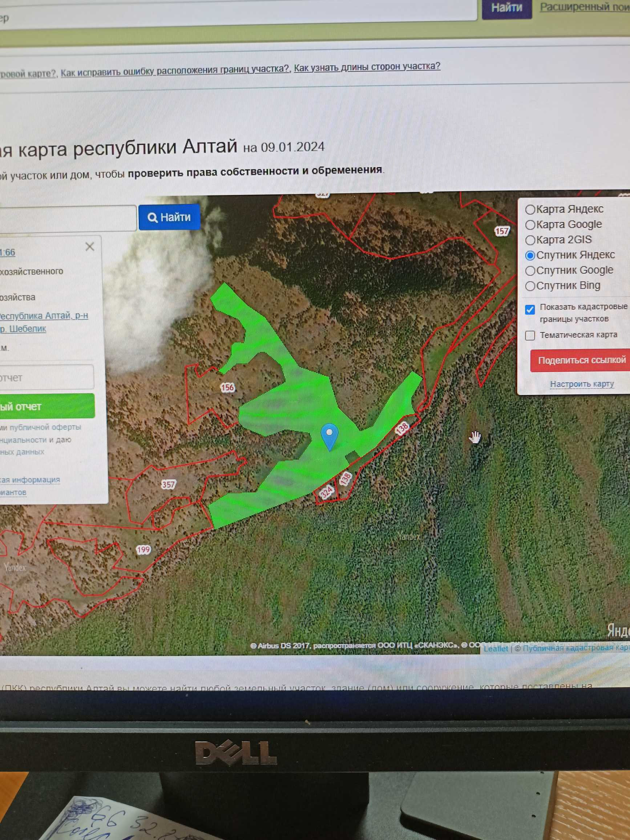Enable the Тематическая карта checkbox

(x=530, y=336)
